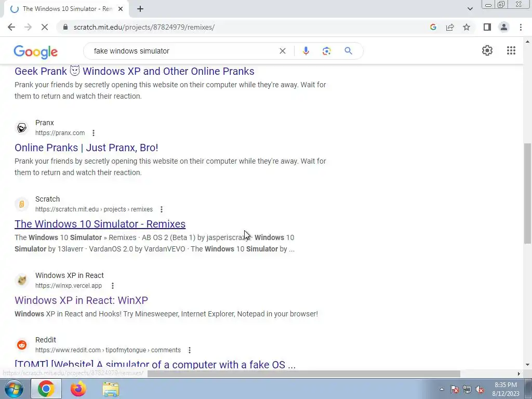
Task: Open the TOMT Reddit result link
Action: click(x=155, y=364)
